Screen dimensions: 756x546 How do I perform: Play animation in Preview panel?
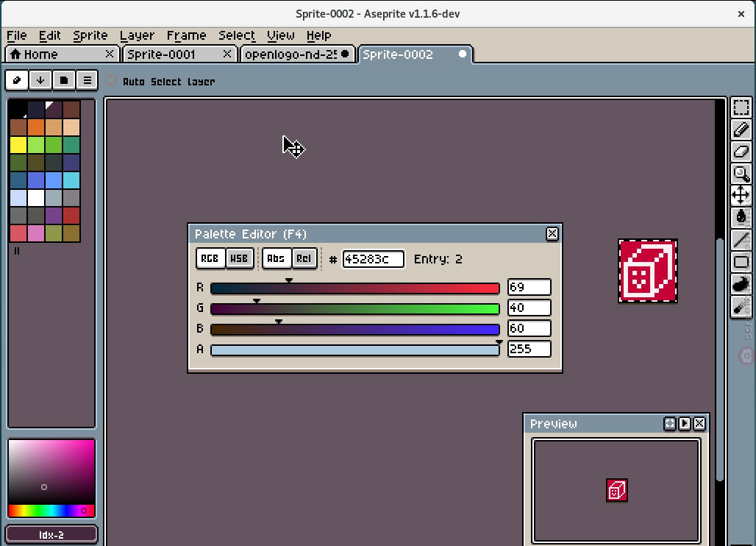point(685,424)
